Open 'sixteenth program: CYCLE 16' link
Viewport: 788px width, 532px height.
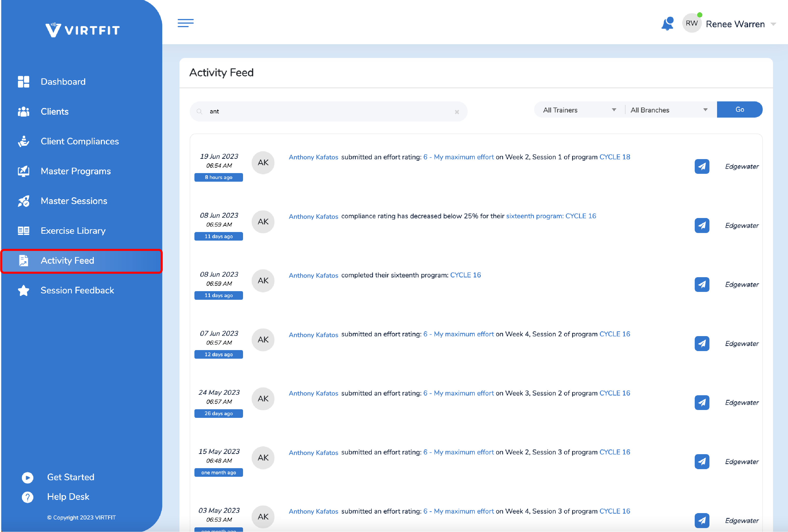551,216
